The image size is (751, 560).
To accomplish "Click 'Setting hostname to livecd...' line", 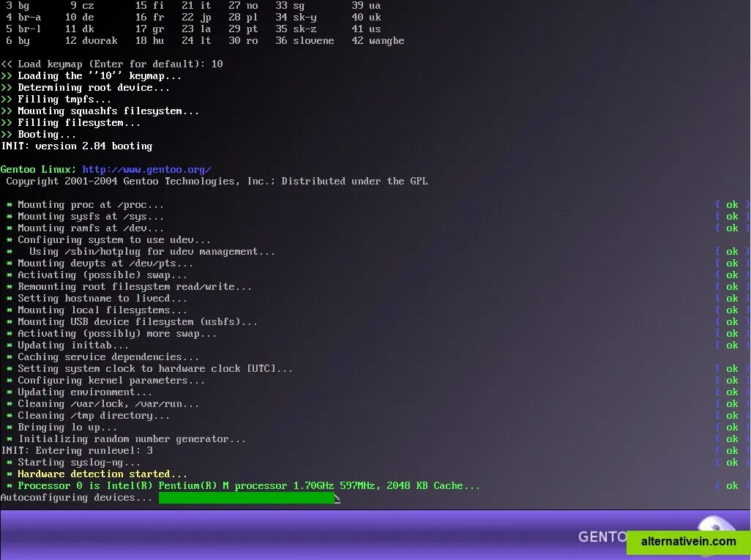I will click(x=97, y=299).
